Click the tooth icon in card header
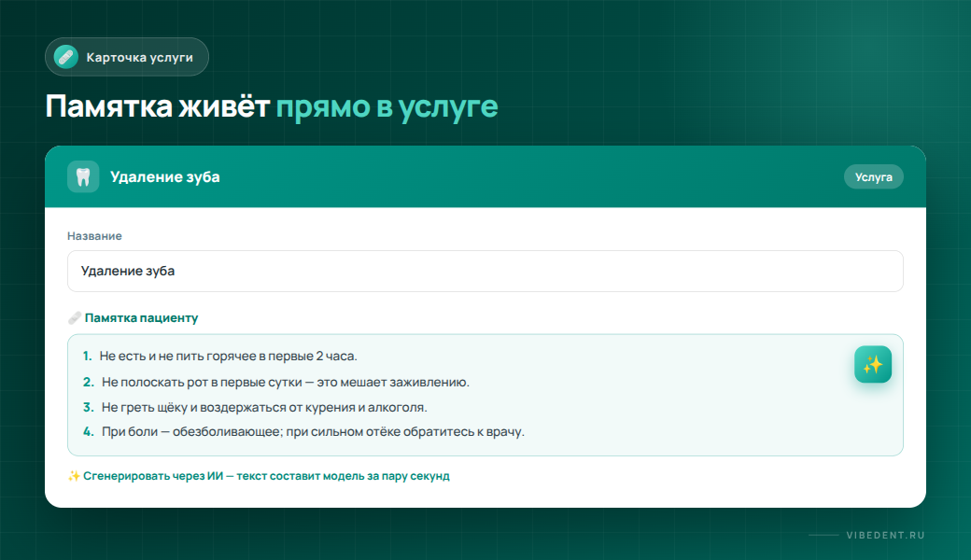Screen dimensions: 971x560 [83, 177]
